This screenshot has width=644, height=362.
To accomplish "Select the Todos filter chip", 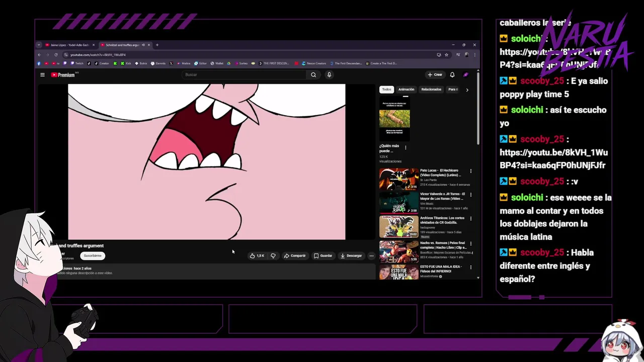I will 386,89.
